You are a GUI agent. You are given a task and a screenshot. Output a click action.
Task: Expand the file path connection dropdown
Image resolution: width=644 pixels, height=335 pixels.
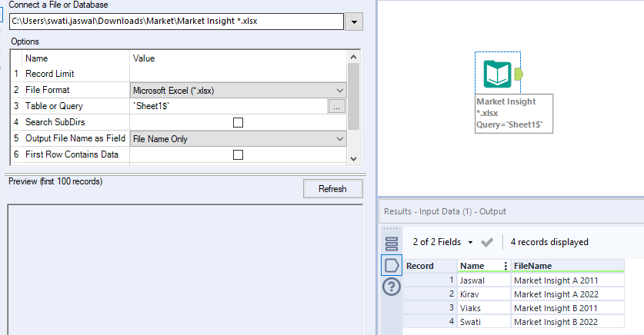[355, 22]
